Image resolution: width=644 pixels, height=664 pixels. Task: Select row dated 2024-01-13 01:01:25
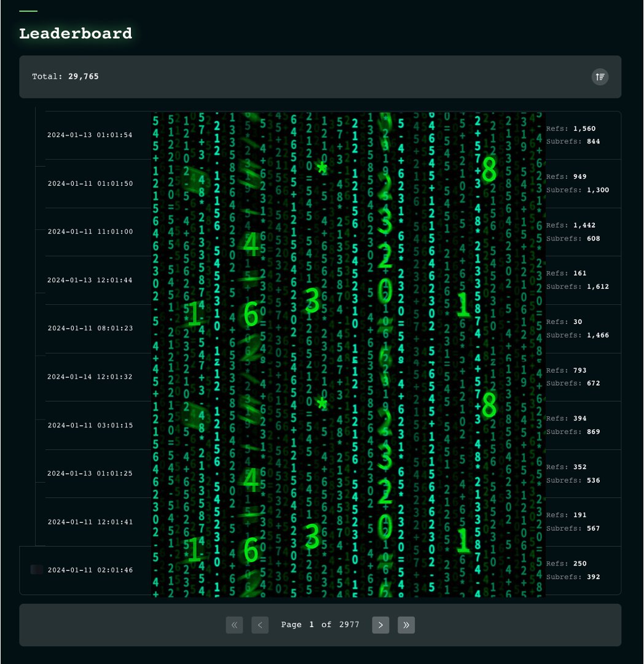click(x=333, y=473)
